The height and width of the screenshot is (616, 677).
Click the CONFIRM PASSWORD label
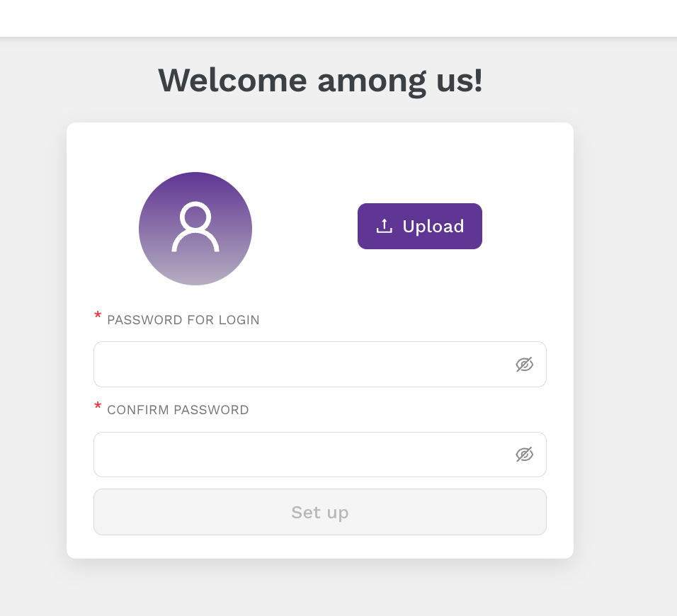(x=178, y=410)
